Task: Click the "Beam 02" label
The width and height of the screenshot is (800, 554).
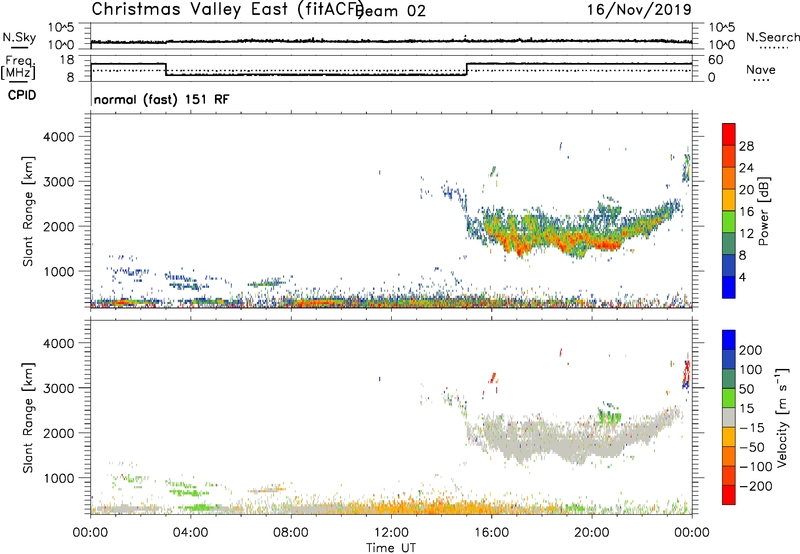Action: coord(391,11)
